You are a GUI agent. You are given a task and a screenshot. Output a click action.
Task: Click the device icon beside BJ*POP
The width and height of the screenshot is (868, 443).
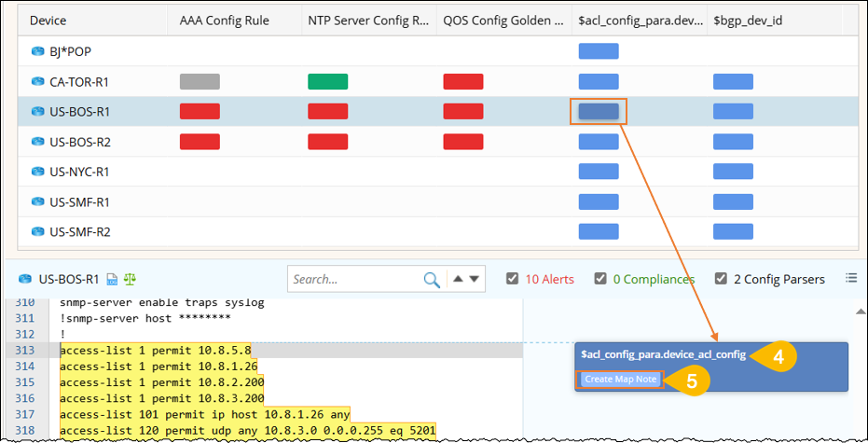[x=38, y=52]
